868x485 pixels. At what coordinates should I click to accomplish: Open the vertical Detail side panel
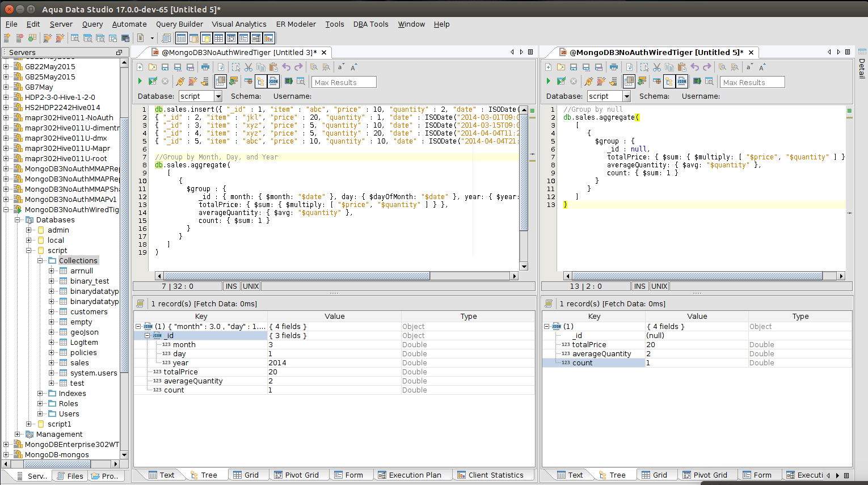pos(862,64)
